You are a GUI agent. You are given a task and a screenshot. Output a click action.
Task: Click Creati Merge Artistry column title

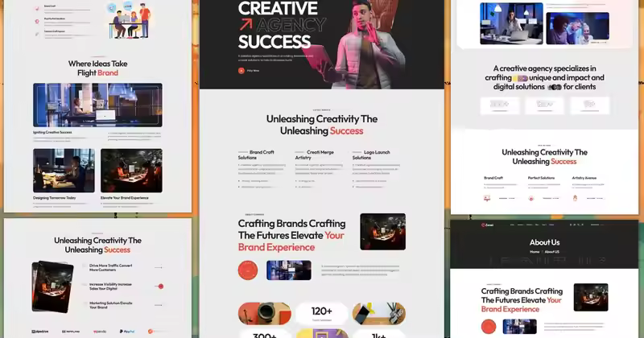point(314,155)
